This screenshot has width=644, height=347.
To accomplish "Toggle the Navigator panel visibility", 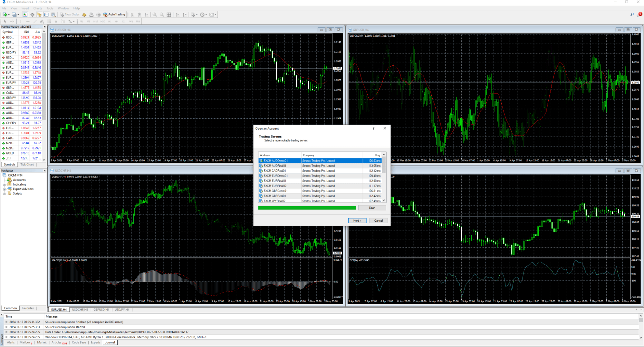I will coord(39,14).
